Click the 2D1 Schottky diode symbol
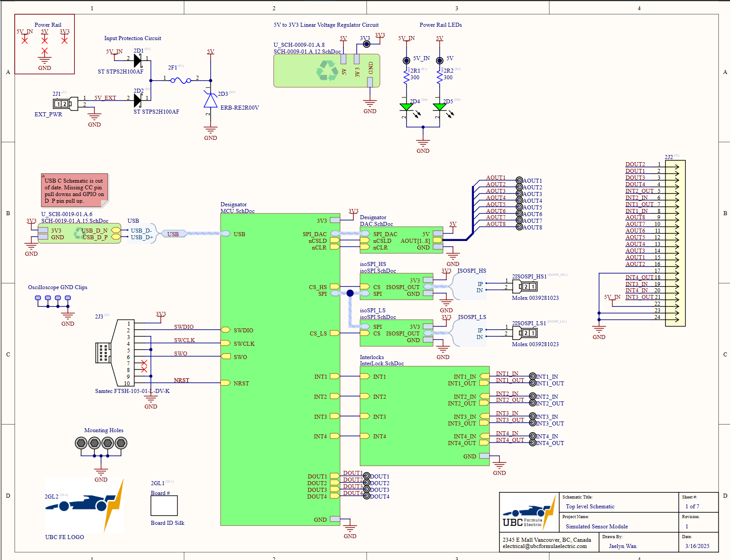Viewport: 730px width, 560px height. (x=138, y=61)
